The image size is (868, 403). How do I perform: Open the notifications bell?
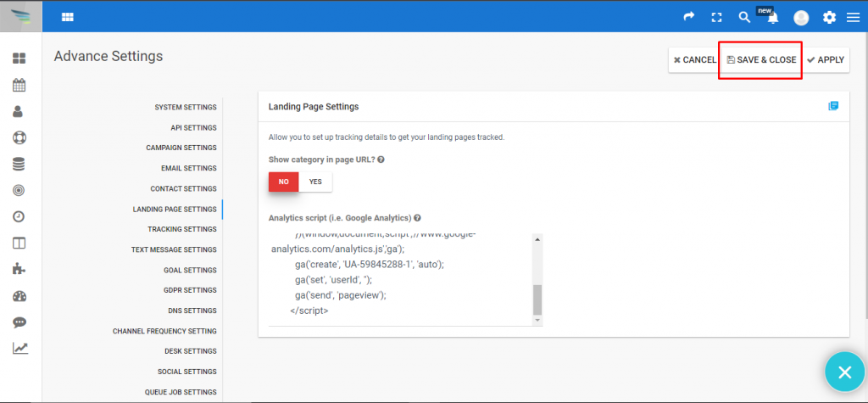(773, 18)
